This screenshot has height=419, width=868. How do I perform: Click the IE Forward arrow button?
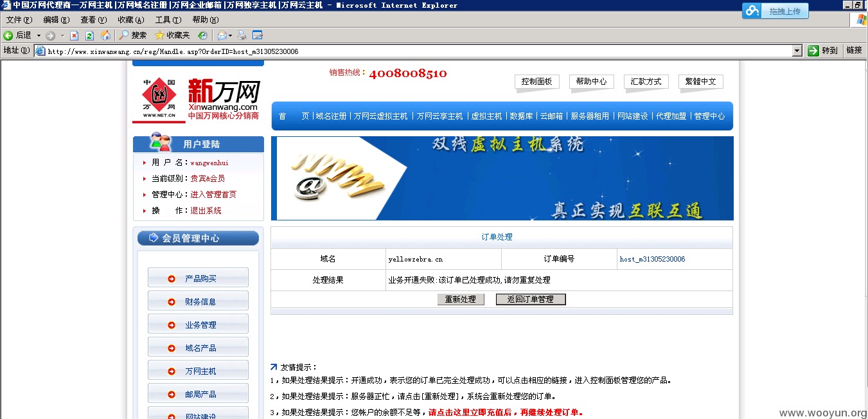pos(50,35)
